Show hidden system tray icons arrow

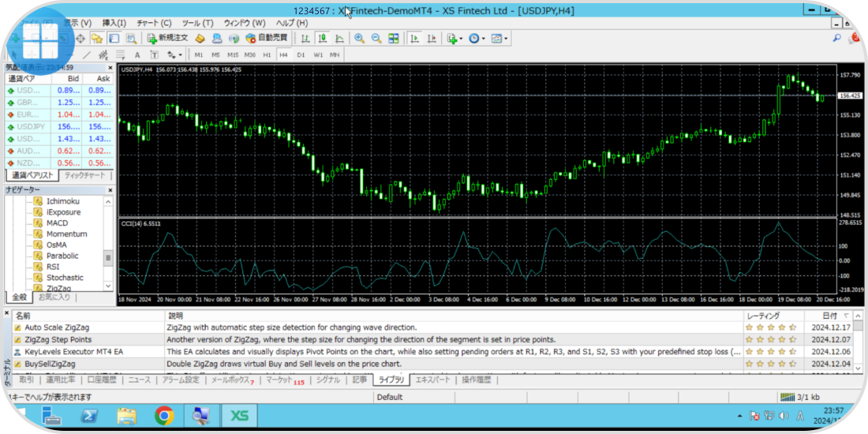point(741,416)
